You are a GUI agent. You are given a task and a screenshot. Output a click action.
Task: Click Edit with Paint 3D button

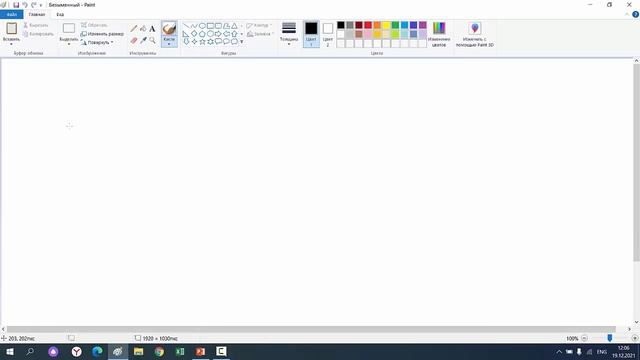[x=475, y=34]
